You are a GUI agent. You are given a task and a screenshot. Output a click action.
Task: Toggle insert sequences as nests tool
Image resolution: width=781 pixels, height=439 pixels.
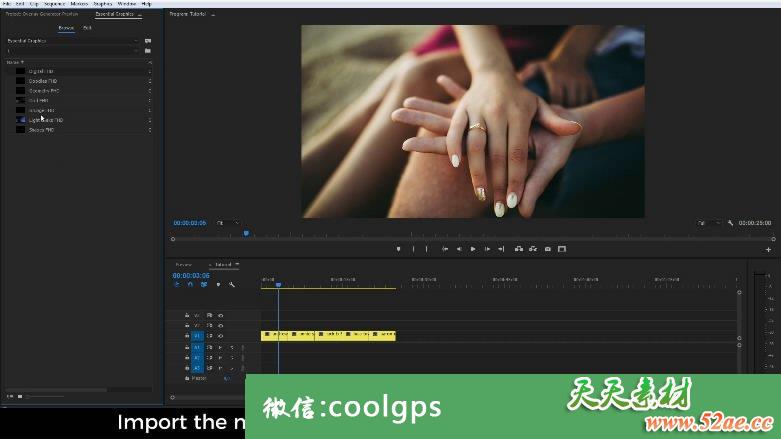[x=177, y=285]
